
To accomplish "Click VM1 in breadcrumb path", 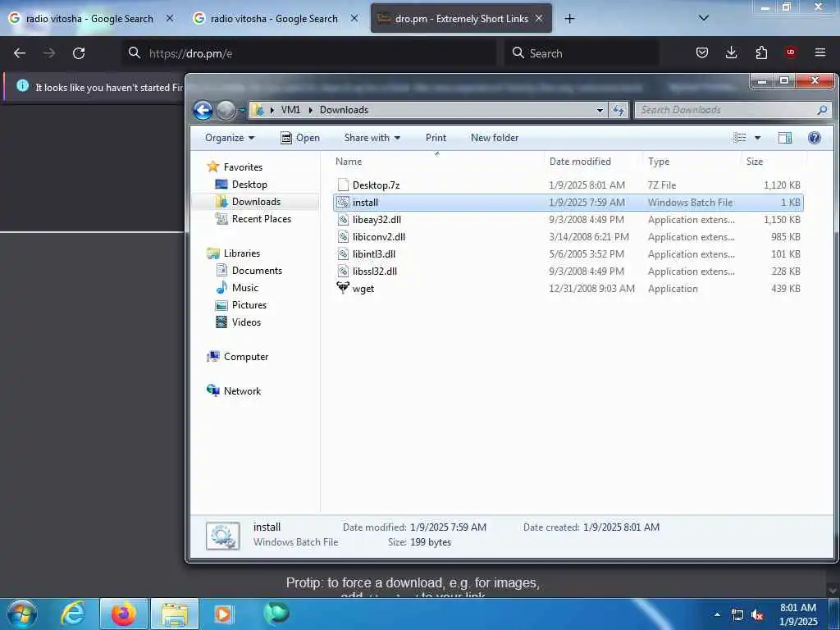I will point(290,110).
